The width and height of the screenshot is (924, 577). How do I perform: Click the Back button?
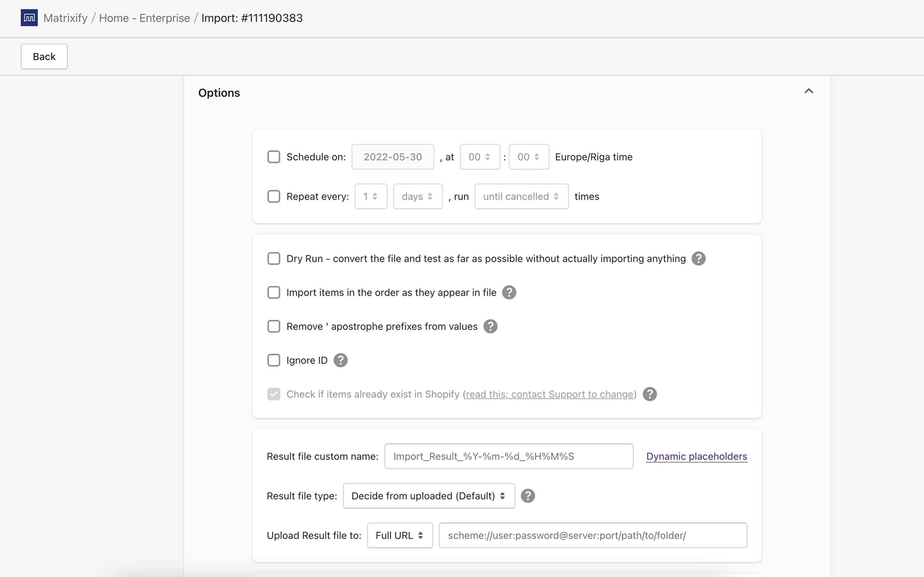pyautogui.click(x=44, y=56)
